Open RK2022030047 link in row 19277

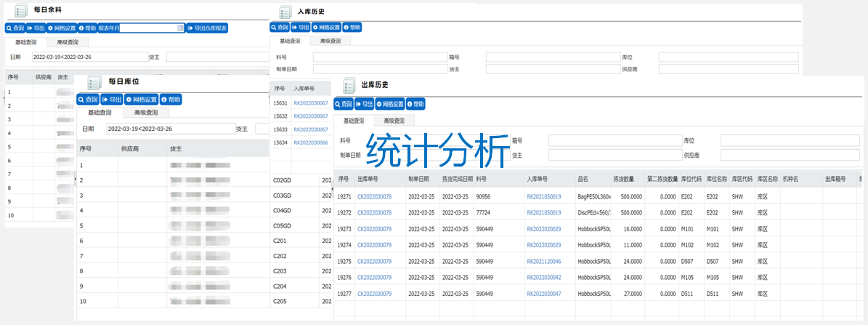543,294
